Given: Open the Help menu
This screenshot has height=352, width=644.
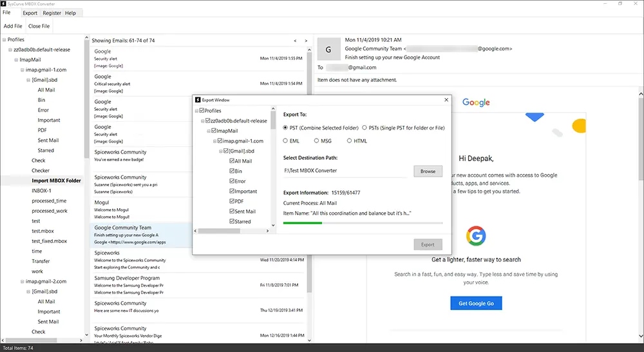Looking at the screenshot, I should coord(71,13).
